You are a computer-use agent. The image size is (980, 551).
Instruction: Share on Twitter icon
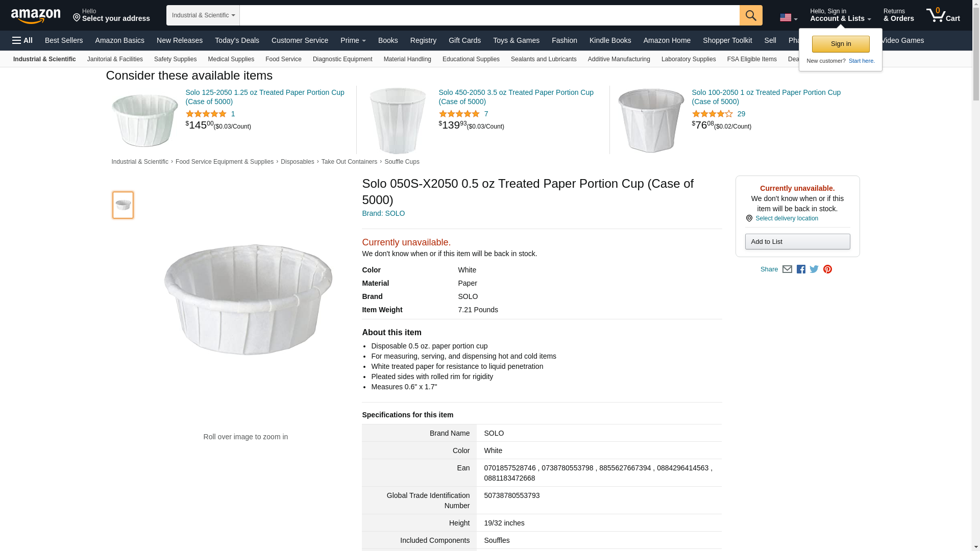click(814, 269)
